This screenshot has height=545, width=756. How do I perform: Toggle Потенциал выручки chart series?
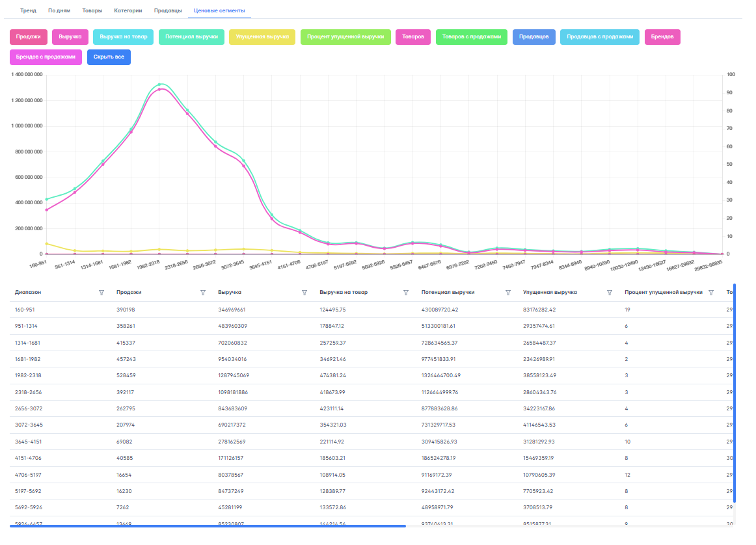pos(191,37)
